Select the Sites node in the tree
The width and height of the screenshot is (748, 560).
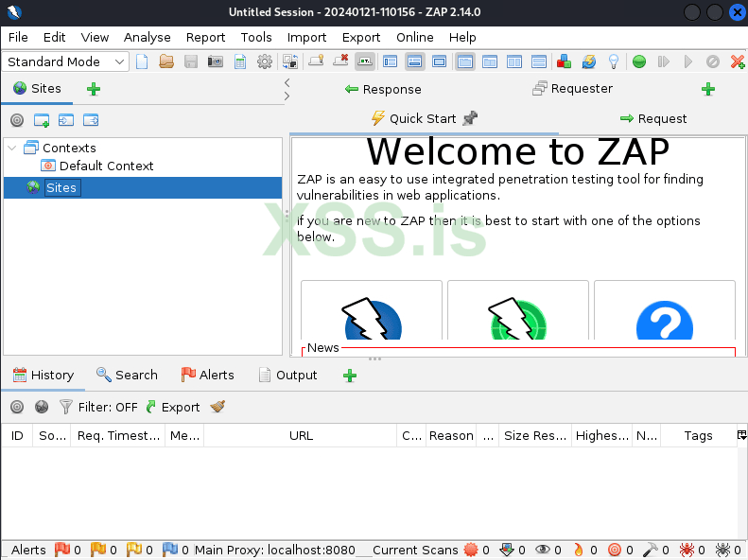[142, 187]
